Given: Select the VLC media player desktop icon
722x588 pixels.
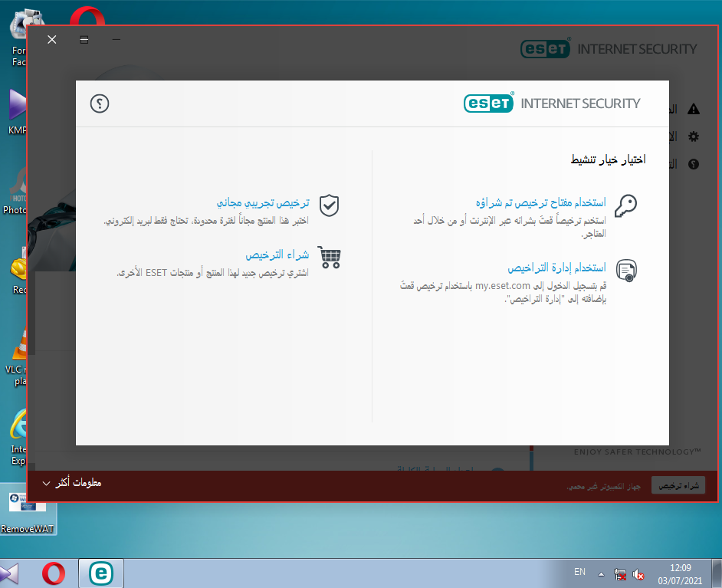Looking at the screenshot, I should (x=15, y=356).
